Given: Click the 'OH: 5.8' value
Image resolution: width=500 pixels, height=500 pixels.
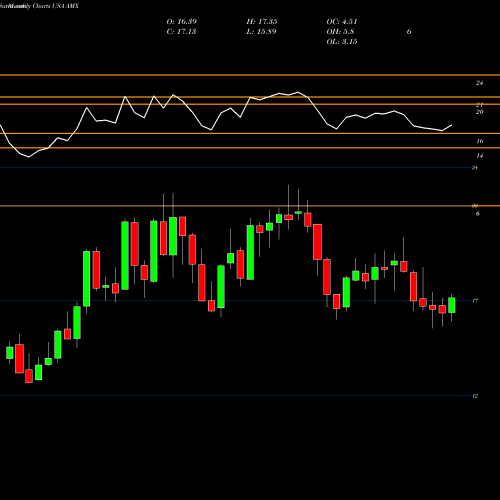Looking at the screenshot, I should tap(340, 32).
